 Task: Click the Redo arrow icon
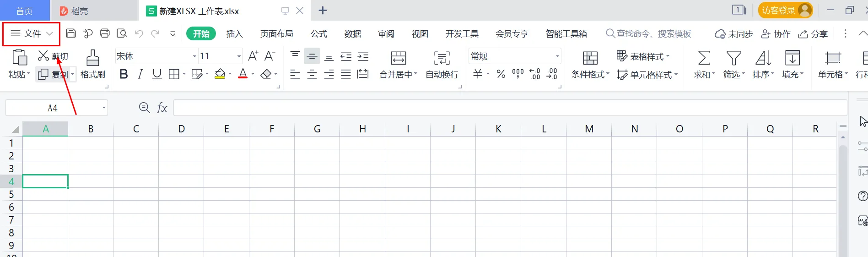pyautogui.click(x=156, y=33)
